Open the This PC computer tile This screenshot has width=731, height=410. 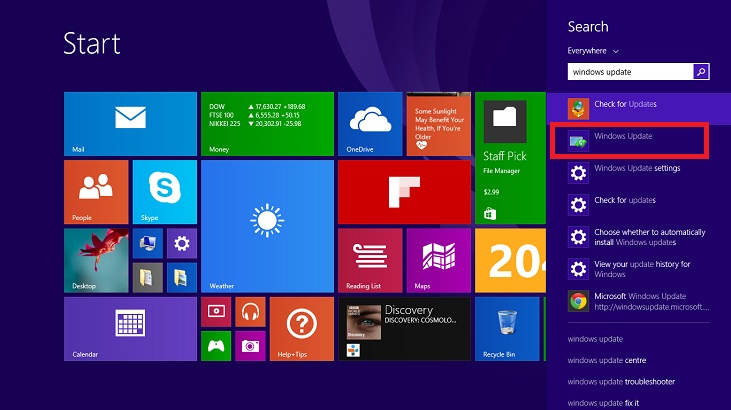148,243
